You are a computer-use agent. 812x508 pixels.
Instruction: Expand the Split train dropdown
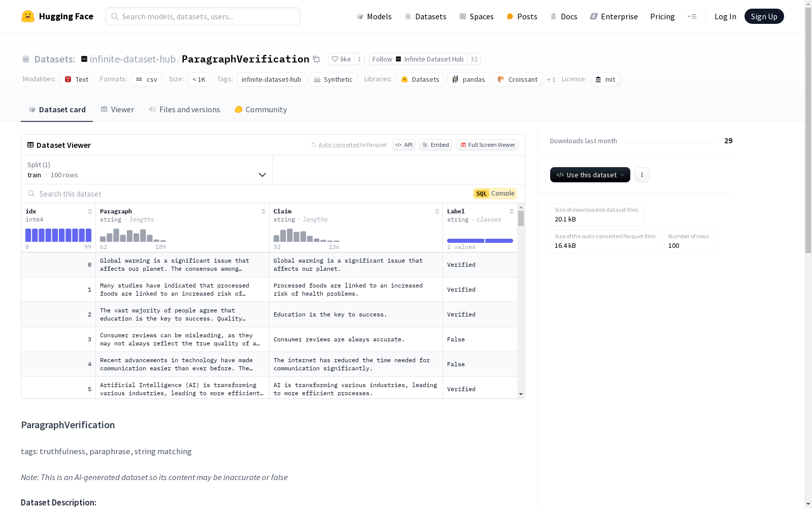click(147, 170)
